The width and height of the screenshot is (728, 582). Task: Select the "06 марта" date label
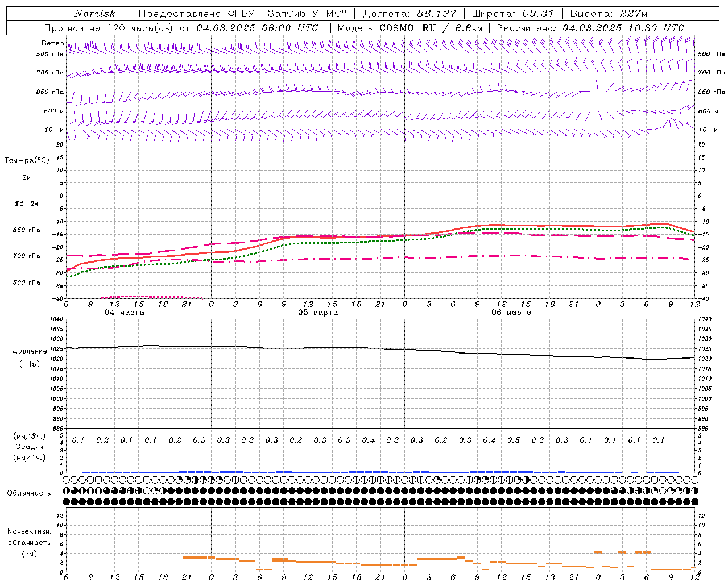(x=511, y=313)
